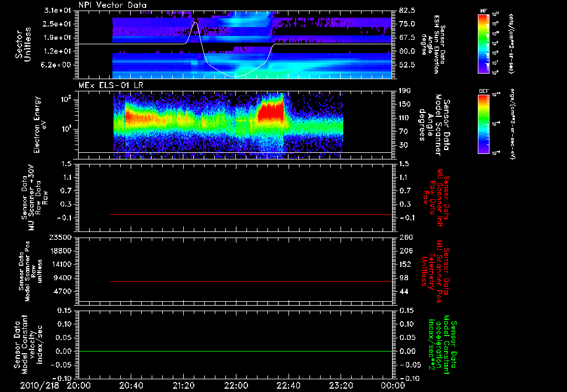Click the red MU Scanner Inh Raw Data label
This screenshot has height=392, width=567.
[x=436, y=198]
